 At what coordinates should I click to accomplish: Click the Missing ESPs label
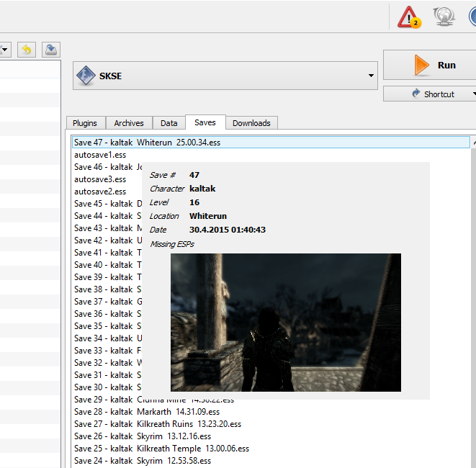172,244
